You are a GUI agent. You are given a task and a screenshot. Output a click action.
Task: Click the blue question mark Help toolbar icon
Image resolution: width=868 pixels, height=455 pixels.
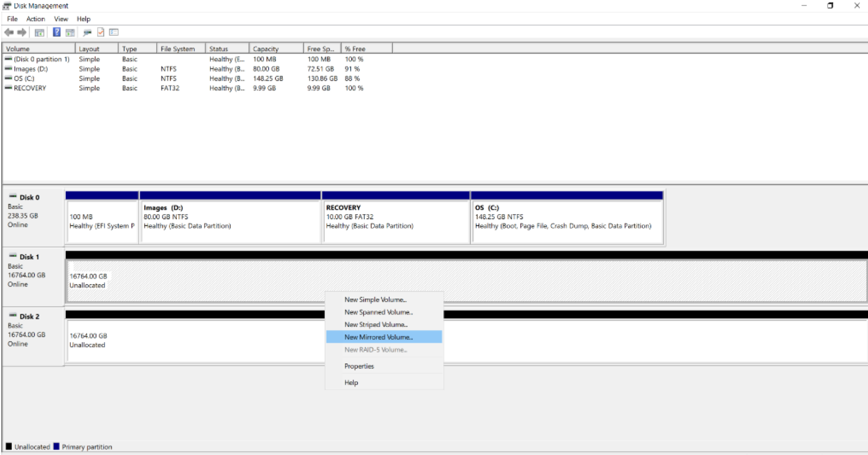tap(56, 32)
